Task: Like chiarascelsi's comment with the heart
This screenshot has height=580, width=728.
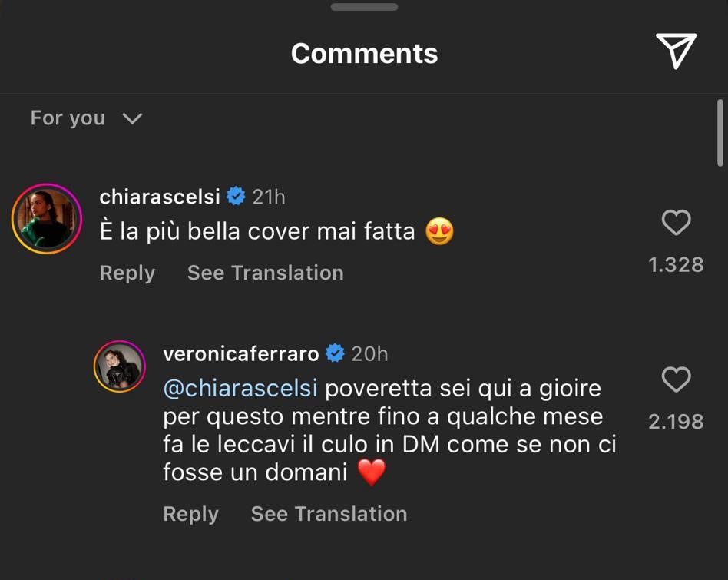Action: (676, 224)
